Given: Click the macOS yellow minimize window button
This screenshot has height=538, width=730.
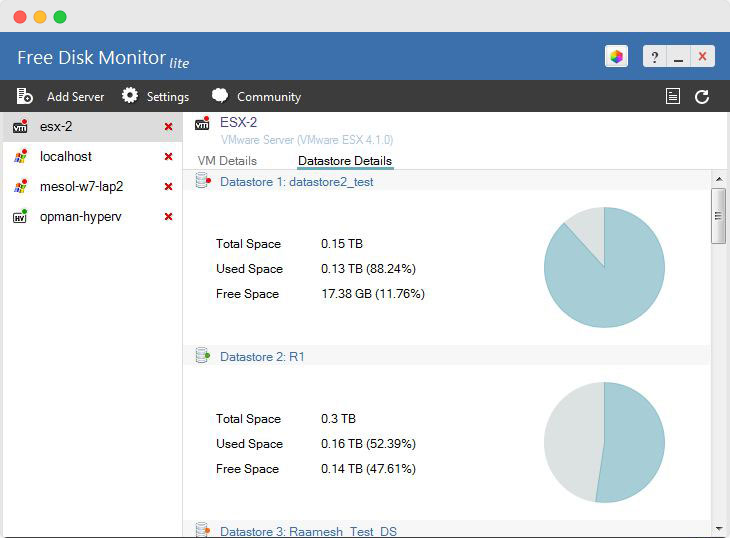Looking at the screenshot, I should coord(40,17).
